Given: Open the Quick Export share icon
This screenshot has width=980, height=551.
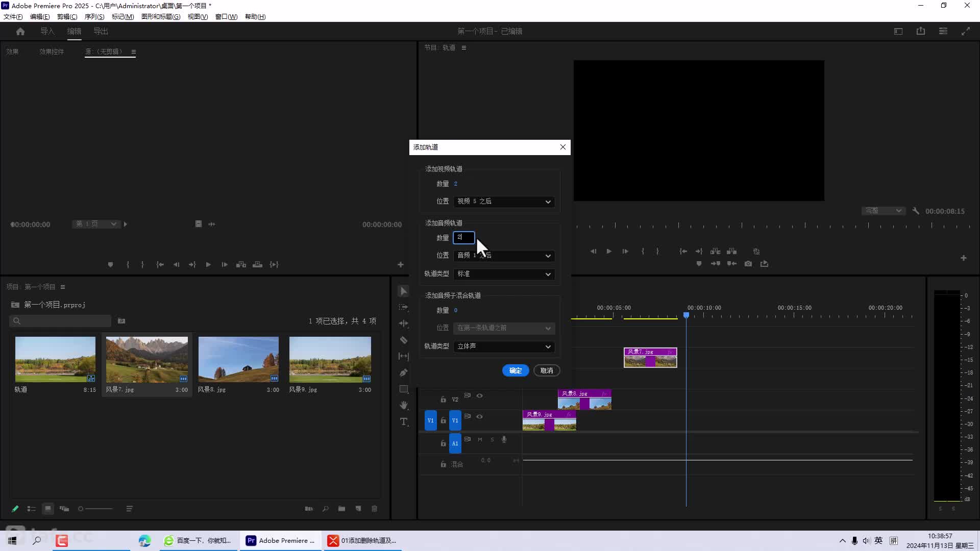Looking at the screenshot, I should (921, 31).
